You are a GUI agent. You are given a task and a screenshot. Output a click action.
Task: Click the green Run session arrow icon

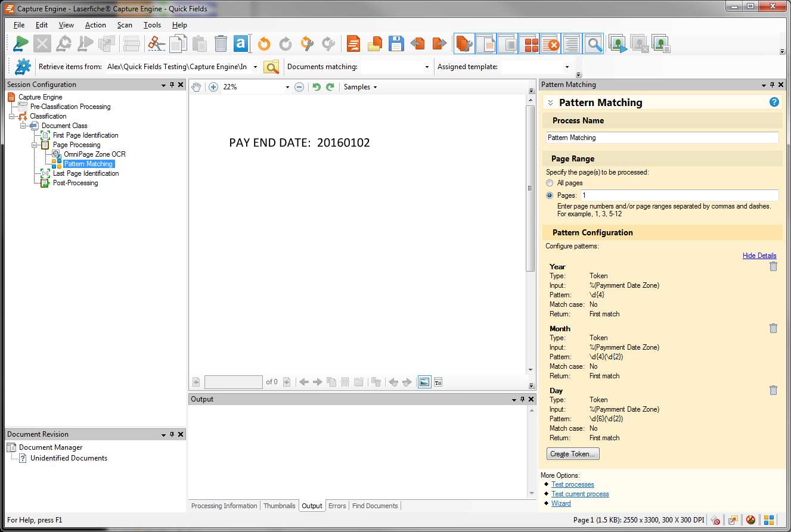click(21, 44)
